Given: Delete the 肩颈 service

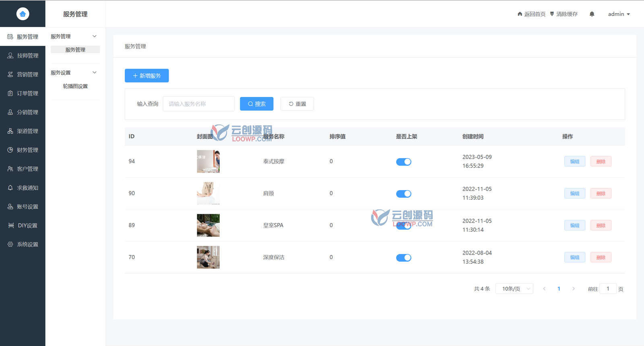Looking at the screenshot, I should tap(601, 193).
